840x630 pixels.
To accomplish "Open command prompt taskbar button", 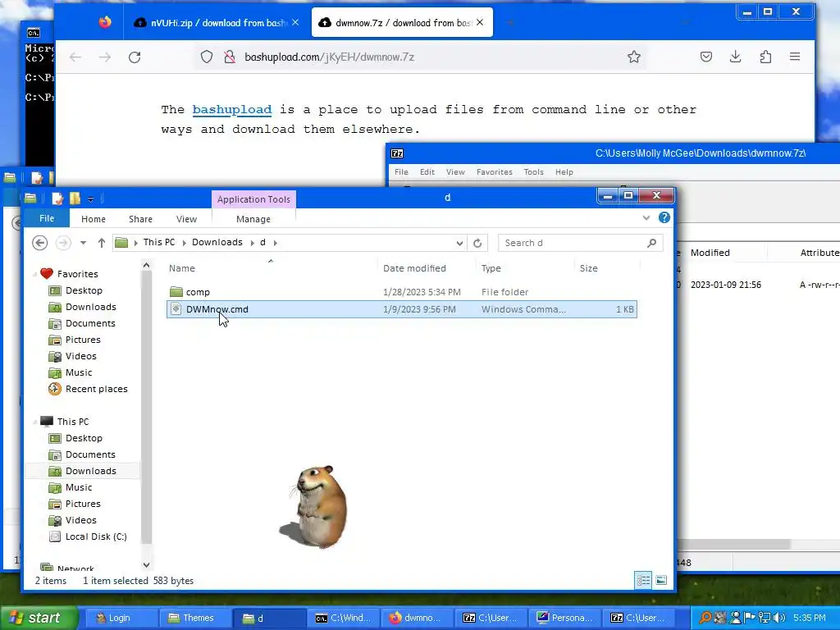I will point(344,618).
